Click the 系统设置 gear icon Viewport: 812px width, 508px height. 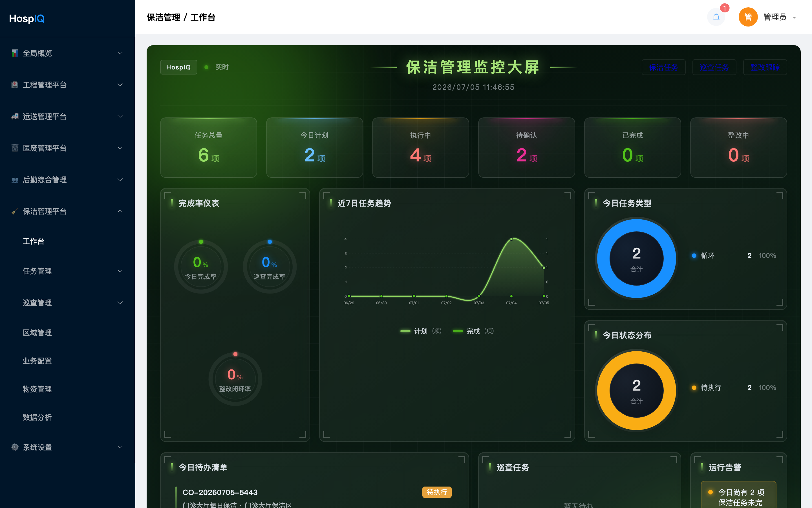(x=15, y=447)
